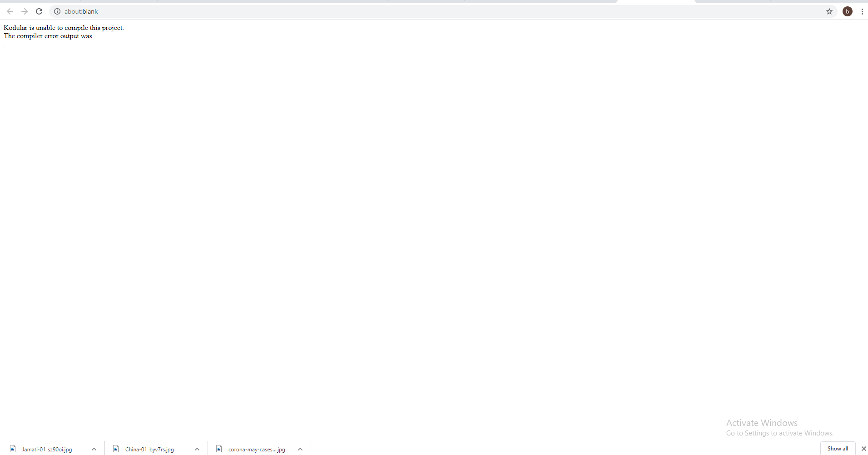868x455 pixels.
Task: Expand options arrow for China-01_byv7rs.jpg
Action: 197,449
